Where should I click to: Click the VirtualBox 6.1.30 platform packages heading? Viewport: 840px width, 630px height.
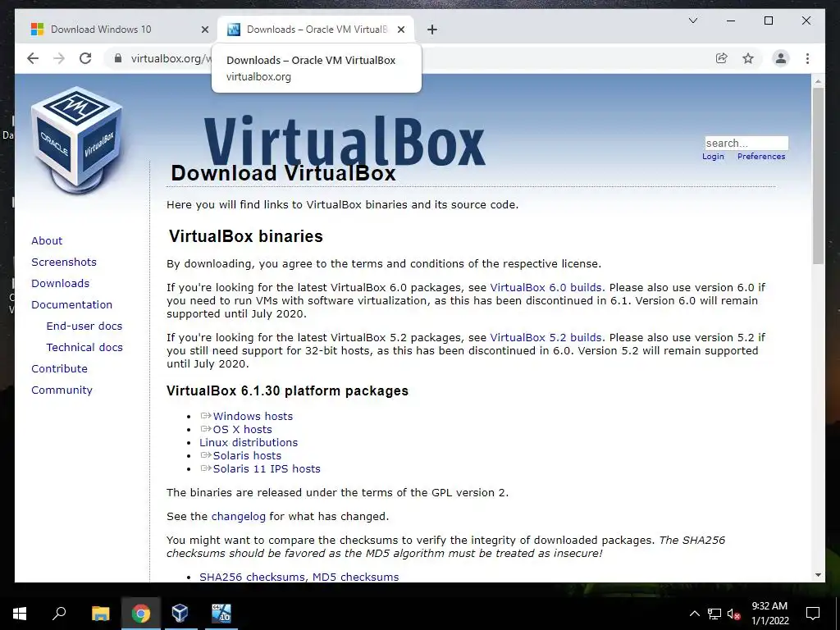click(x=287, y=391)
